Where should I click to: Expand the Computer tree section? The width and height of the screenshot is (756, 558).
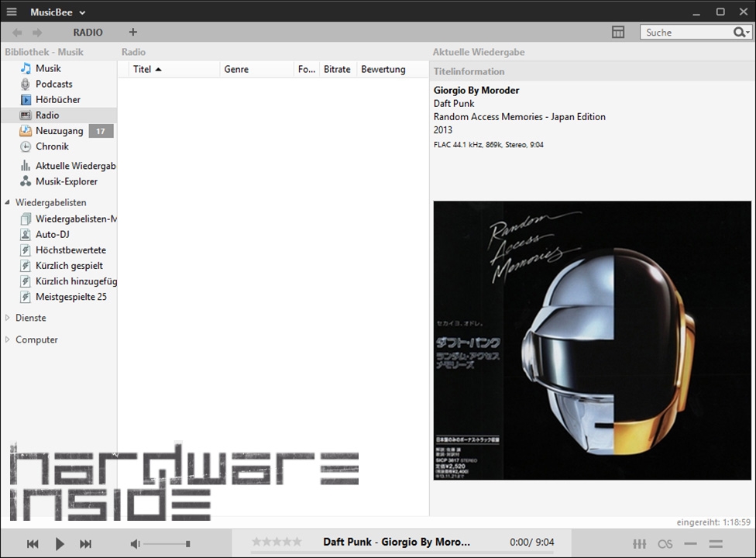(8, 339)
